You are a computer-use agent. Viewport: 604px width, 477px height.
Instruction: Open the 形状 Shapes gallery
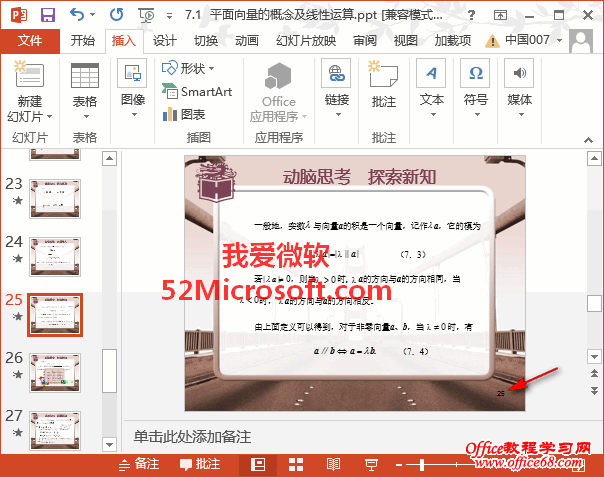pyautogui.click(x=188, y=69)
